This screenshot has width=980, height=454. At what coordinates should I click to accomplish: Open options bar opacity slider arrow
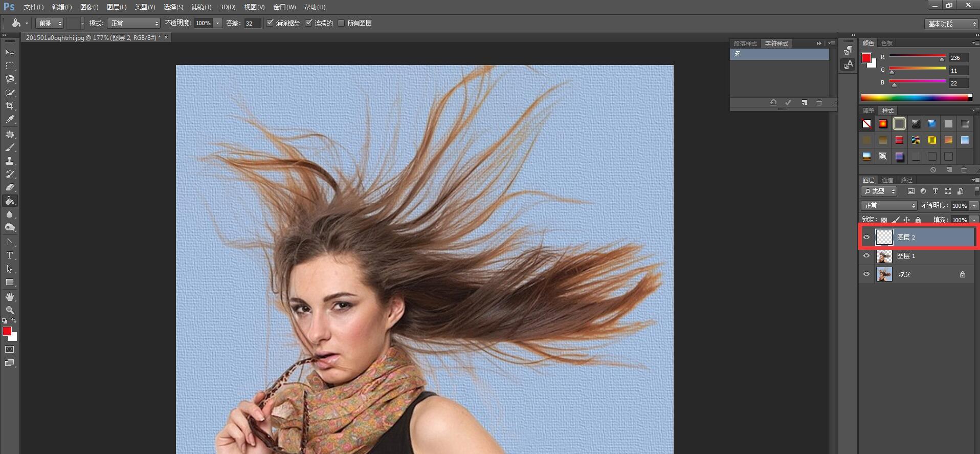click(218, 23)
